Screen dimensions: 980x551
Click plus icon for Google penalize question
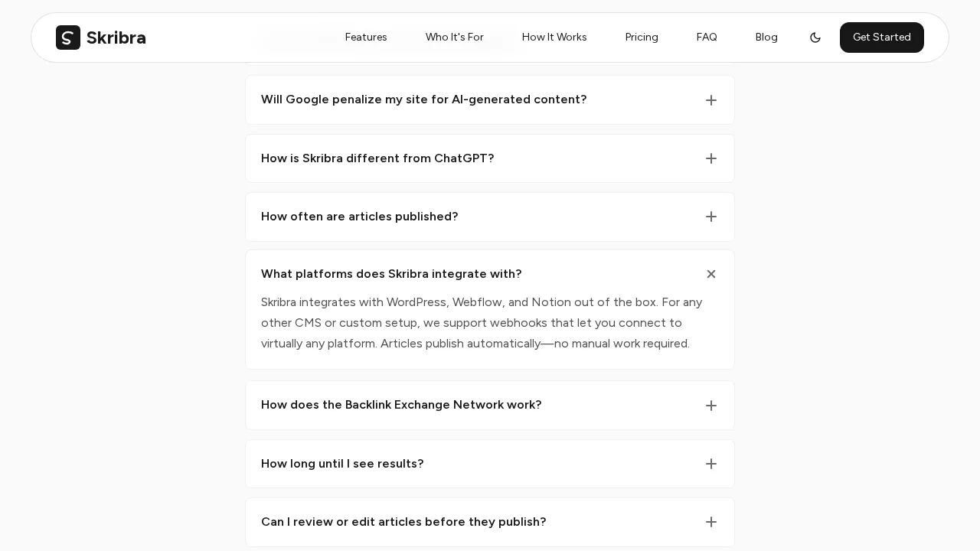[710, 100]
